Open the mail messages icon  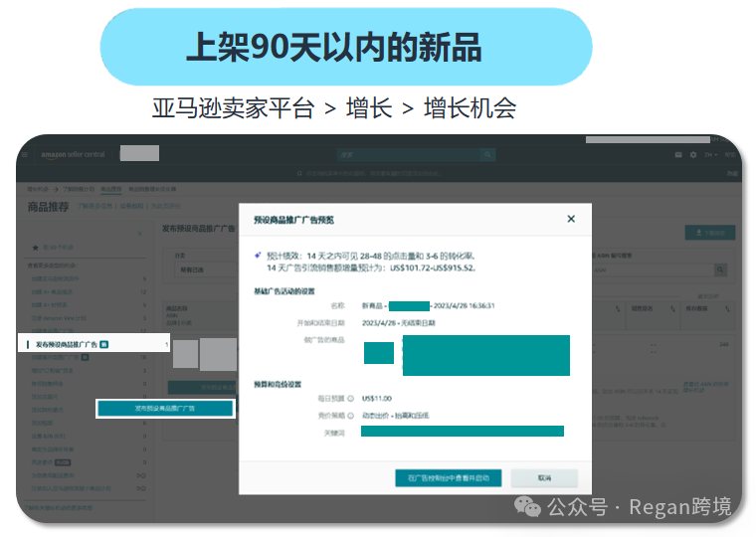[x=678, y=155]
